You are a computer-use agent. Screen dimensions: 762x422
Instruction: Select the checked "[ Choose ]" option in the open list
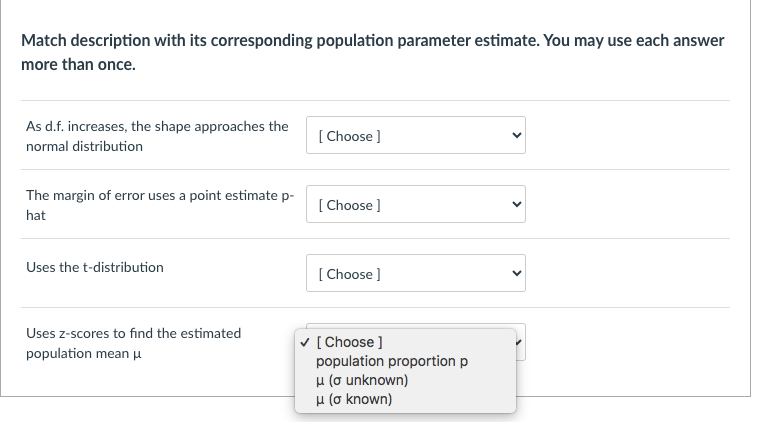tap(349, 342)
